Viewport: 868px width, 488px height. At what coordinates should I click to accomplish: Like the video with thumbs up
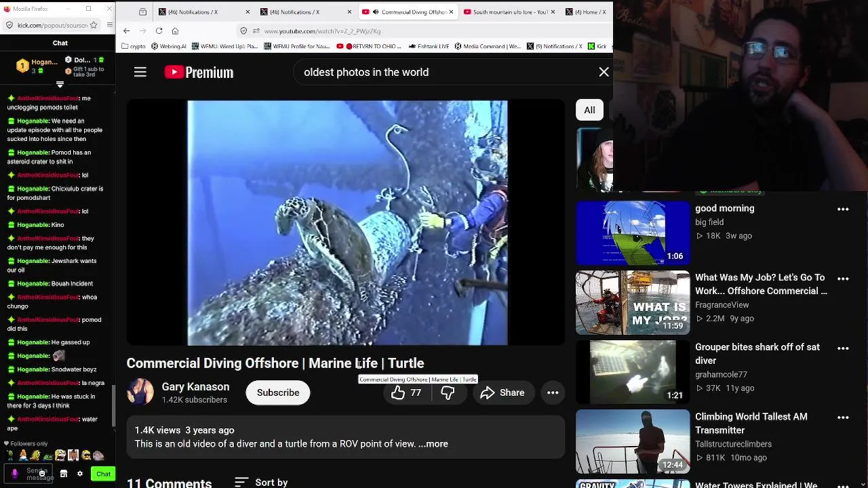click(406, 392)
